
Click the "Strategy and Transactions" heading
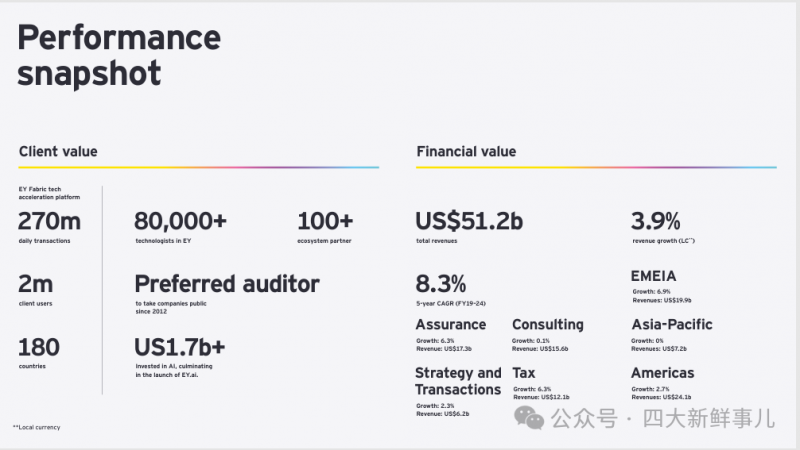tap(458, 381)
